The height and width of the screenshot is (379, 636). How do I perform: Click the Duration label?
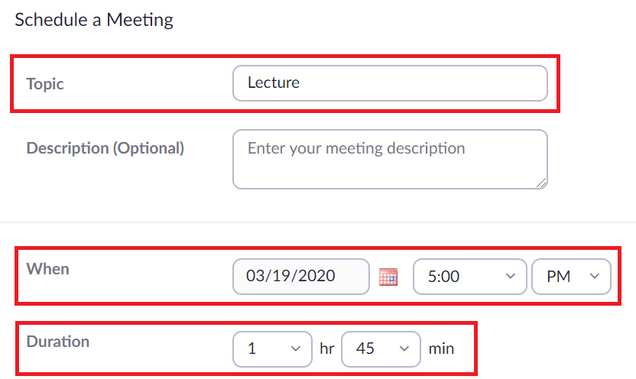pos(58,341)
